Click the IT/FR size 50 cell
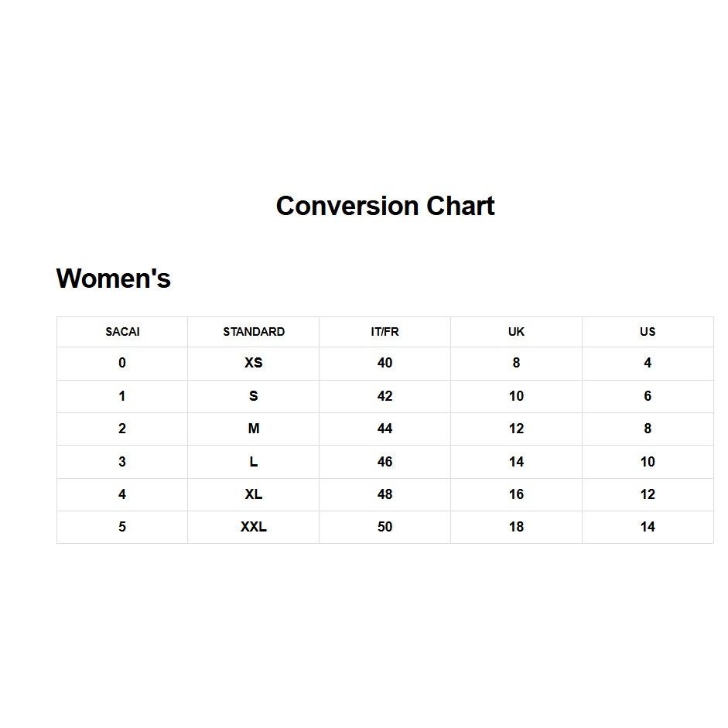 coord(385,527)
